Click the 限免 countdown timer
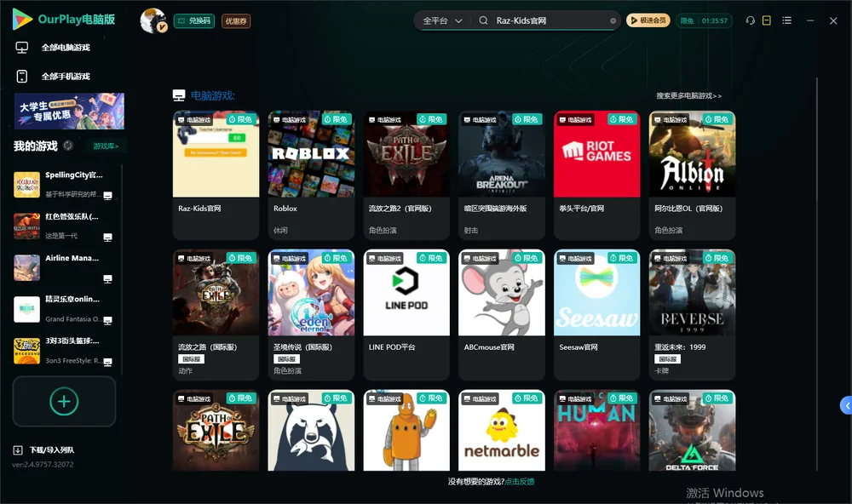Image resolution: width=852 pixels, height=504 pixels. pos(704,20)
